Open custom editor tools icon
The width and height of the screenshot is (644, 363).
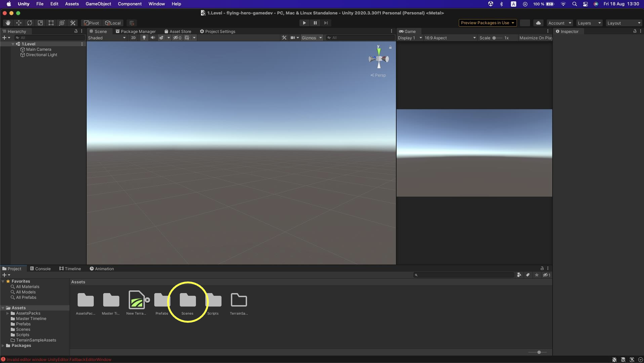[x=73, y=23]
